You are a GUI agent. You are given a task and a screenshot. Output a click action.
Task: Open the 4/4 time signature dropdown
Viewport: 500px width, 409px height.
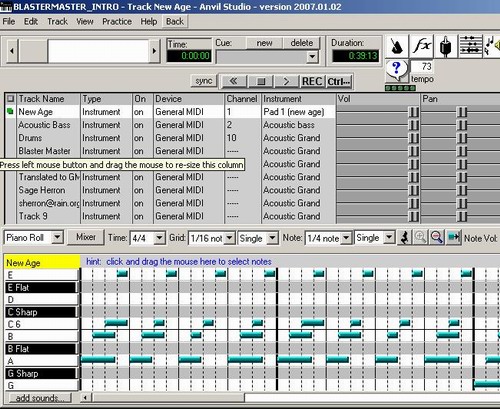160,238
